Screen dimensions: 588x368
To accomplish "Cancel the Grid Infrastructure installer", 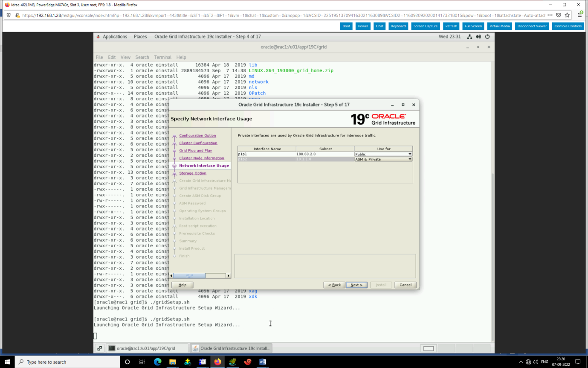I will 406,285.
